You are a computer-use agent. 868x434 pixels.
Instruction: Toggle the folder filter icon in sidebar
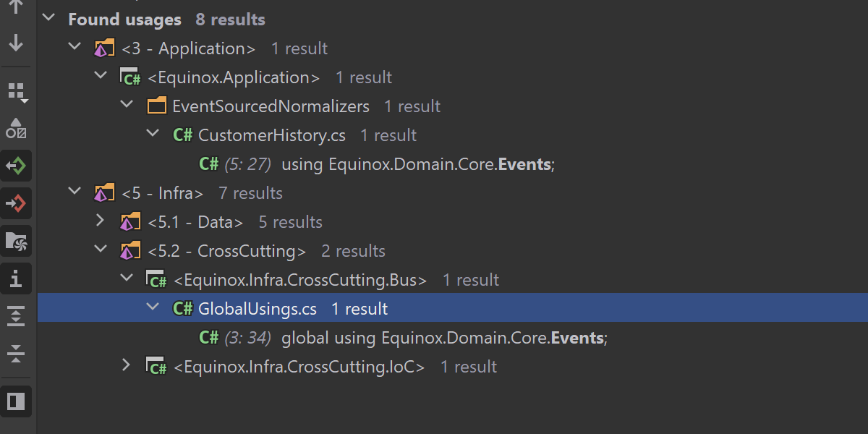16,241
